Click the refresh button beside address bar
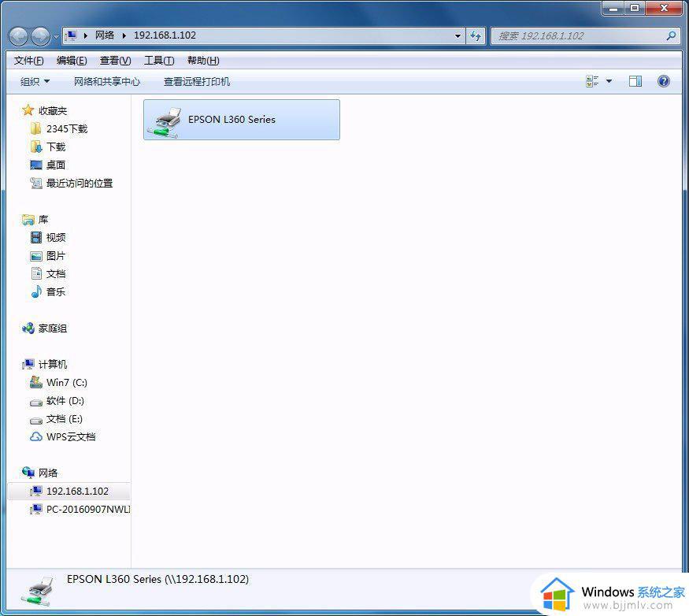Viewport: 689px width, 616px height. (476, 35)
